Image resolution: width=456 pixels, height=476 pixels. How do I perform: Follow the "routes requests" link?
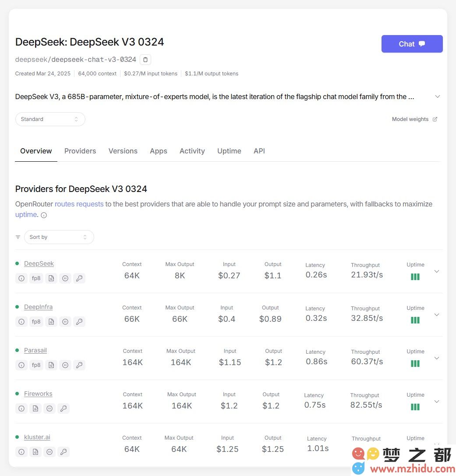79,204
